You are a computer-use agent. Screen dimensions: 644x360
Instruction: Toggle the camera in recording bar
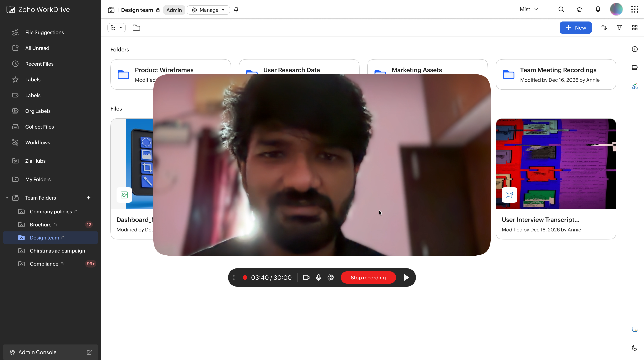pyautogui.click(x=306, y=277)
